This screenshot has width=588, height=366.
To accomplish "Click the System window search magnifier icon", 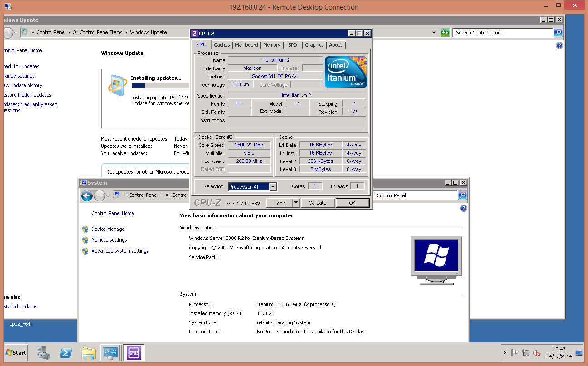I will 462,195.
